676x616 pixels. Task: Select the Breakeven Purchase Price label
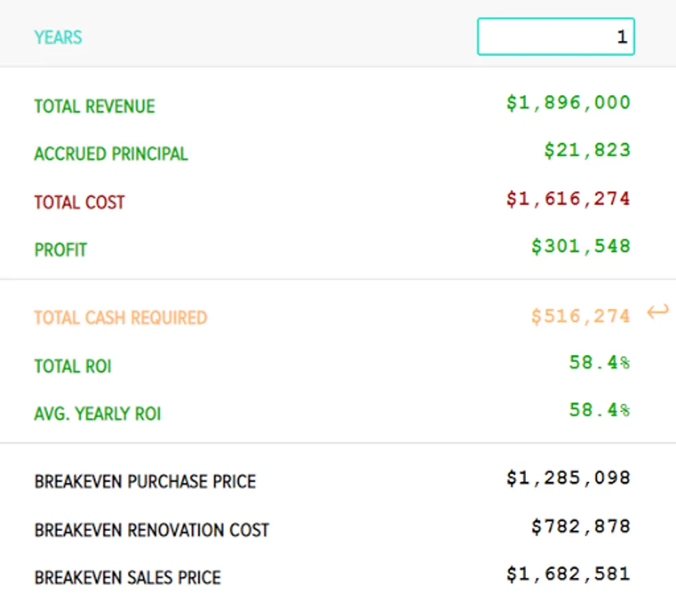(145, 482)
